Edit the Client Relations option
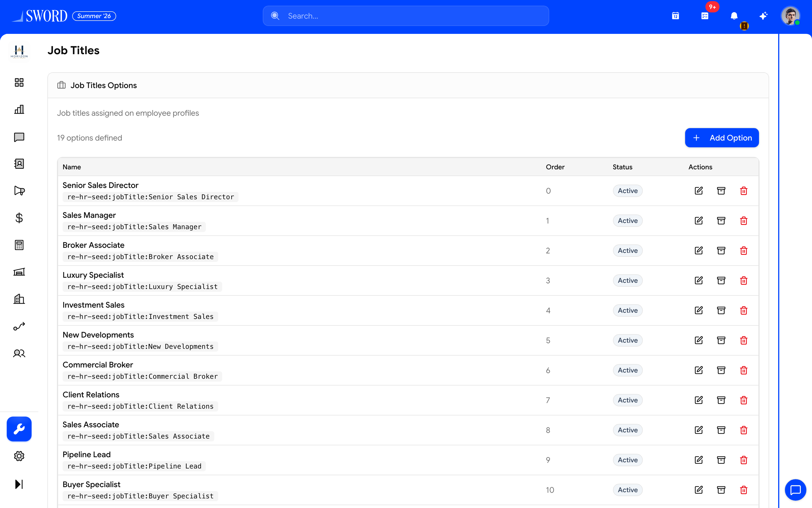 tap(699, 400)
